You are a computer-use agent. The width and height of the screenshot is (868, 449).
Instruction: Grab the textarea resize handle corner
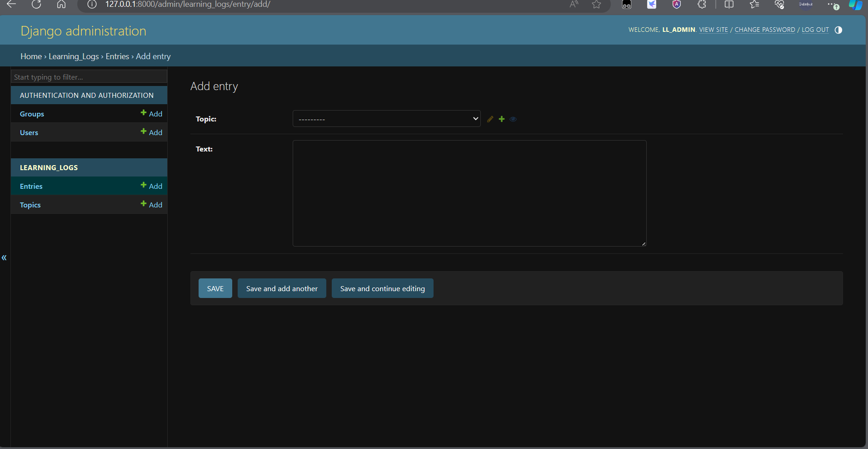644,244
